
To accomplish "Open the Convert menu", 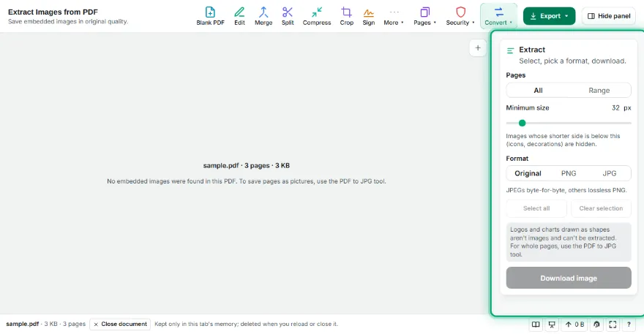I will tap(498, 16).
